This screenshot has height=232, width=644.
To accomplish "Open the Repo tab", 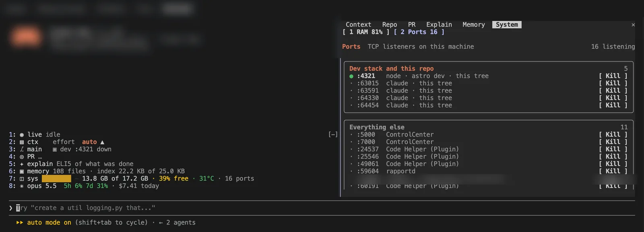I will [389, 25].
